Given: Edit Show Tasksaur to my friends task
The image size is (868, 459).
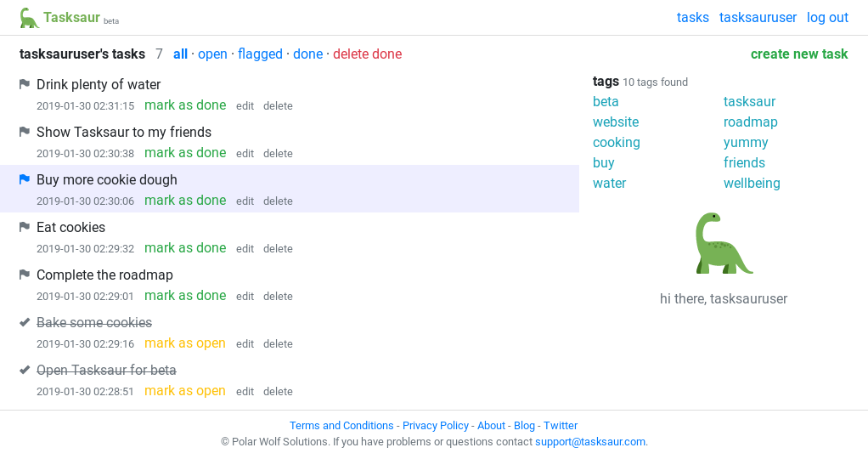Looking at the screenshot, I should tap(245, 154).
